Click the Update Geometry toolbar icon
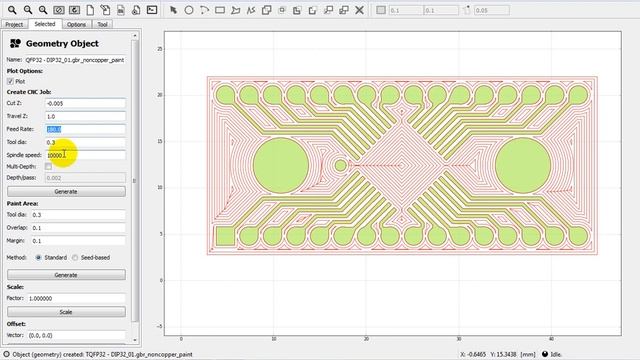The height and width of the screenshot is (360, 640). [121, 10]
